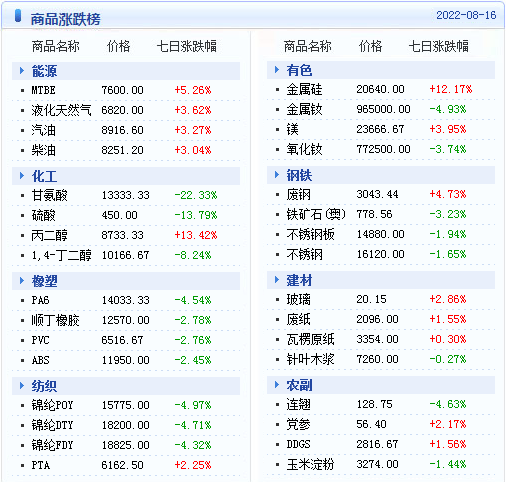Click left column header 七日涨跌幅
The width and height of the screenshot is (506, 482).
187,46
